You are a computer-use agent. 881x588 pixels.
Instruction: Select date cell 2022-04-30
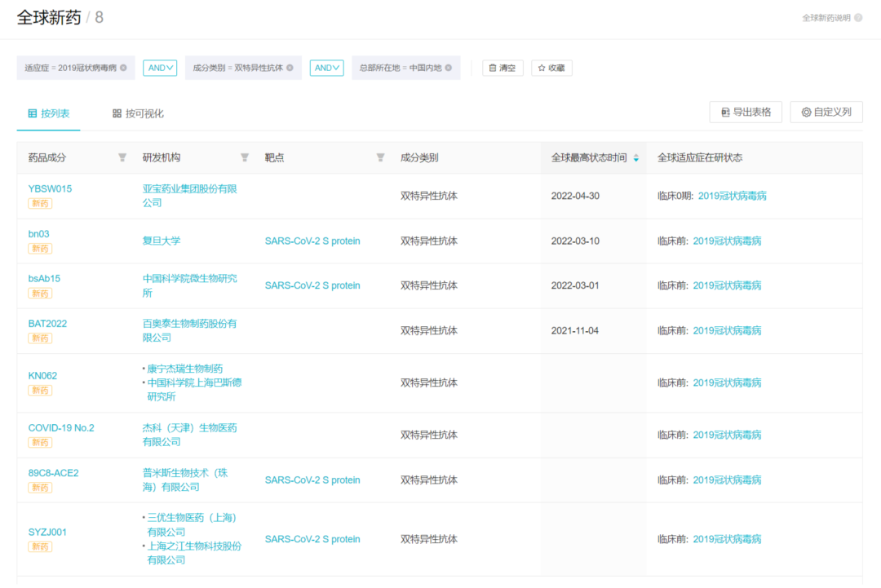point(575,196)
